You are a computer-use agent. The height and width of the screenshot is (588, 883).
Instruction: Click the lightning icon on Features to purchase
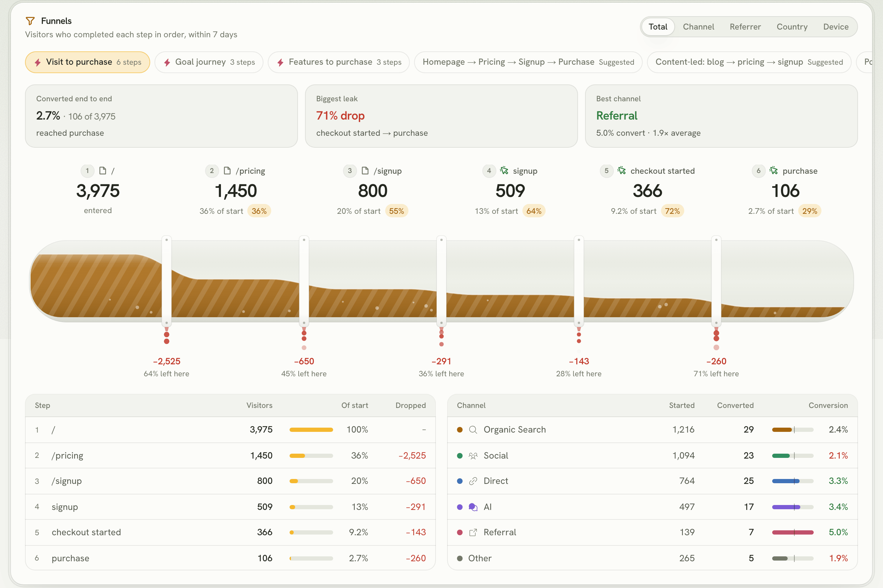tap(280, 62)
